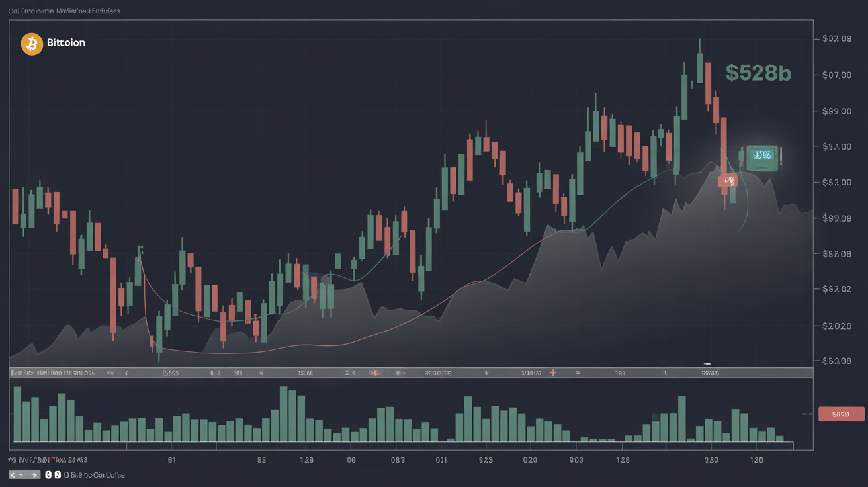Click the 063 time axis label
This screenshot has width=868, height=487.
(x=398, y=460)
